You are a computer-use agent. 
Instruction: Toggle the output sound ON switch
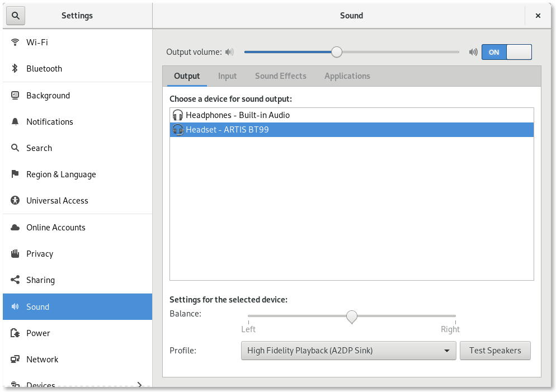(x=506, y=52)
